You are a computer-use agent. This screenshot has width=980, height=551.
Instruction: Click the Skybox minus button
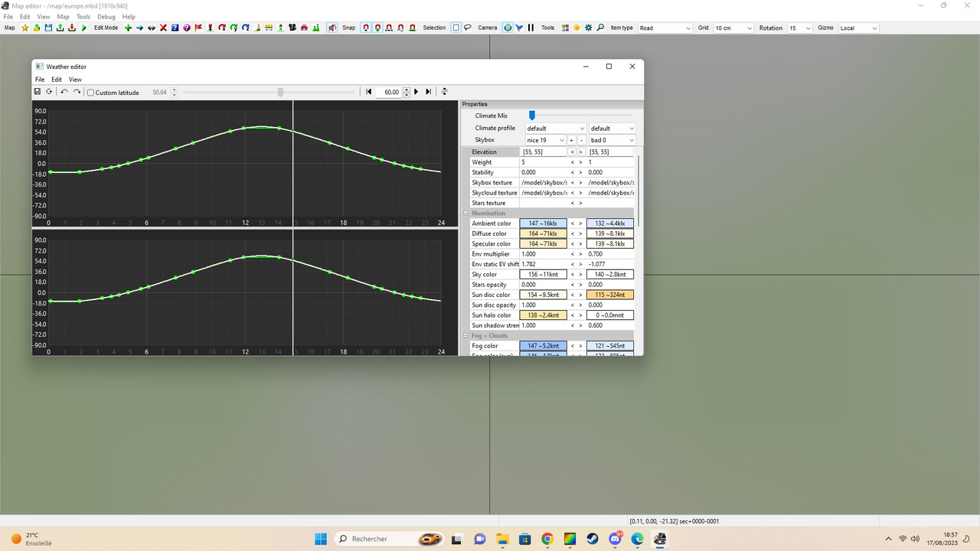582,140
